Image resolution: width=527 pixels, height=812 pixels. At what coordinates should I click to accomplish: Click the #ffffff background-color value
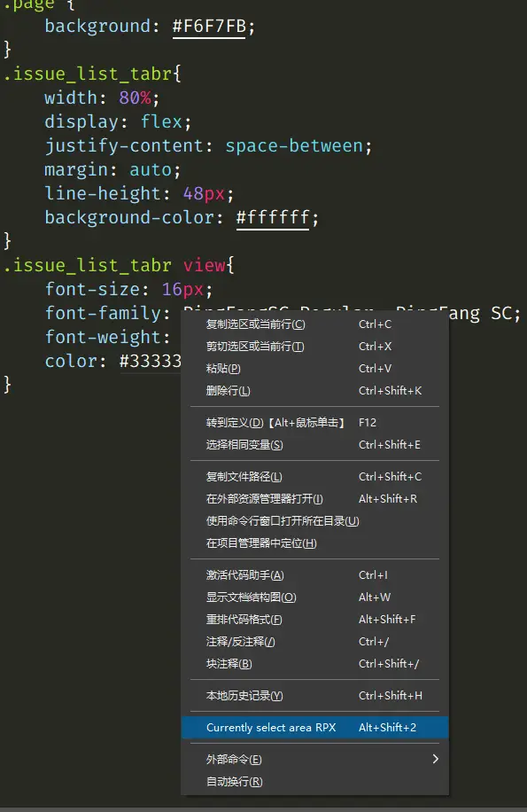[273, 217]
